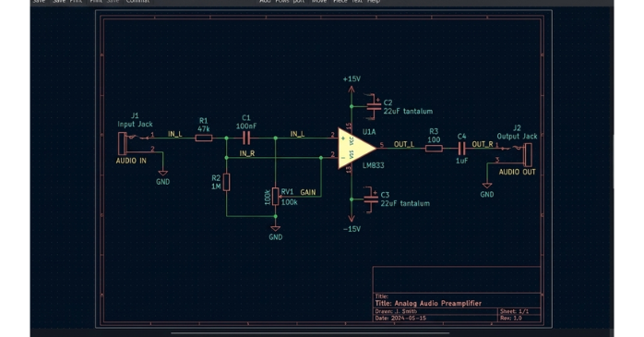Viewport: 644px width, 337px height.
Task: Click the GAIN net label
Action: (308, 192)
